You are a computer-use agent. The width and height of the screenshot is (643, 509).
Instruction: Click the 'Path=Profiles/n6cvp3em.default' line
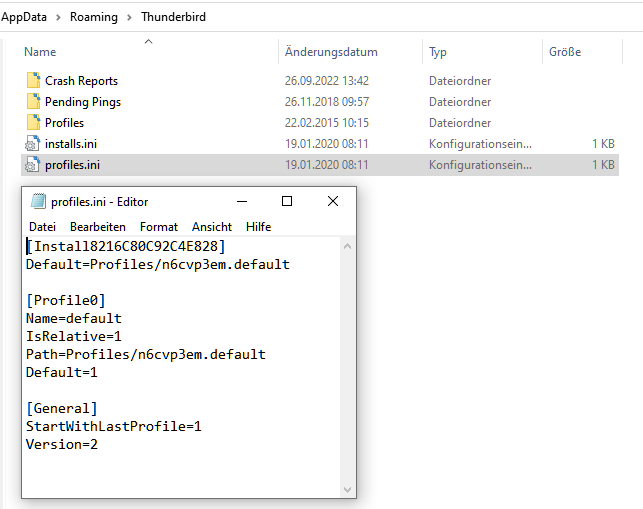146,354
